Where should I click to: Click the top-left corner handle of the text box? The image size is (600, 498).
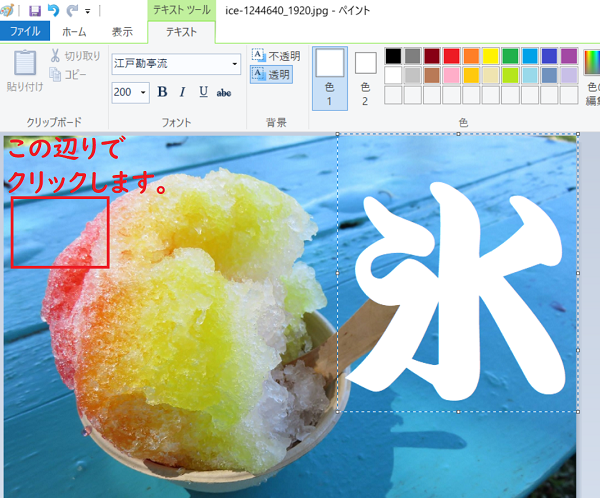coord(338,134)
